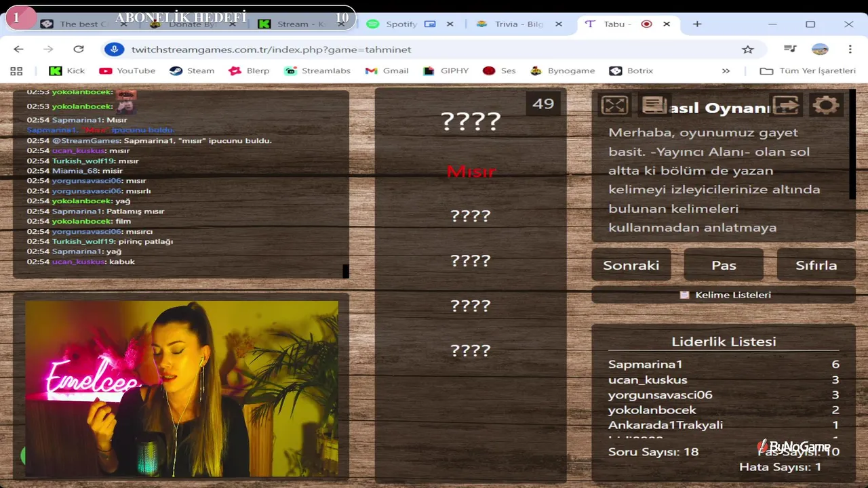Expand the Kelime Listeleri section
Viewport: 868px width, 488px height.
tap(724, 295)
